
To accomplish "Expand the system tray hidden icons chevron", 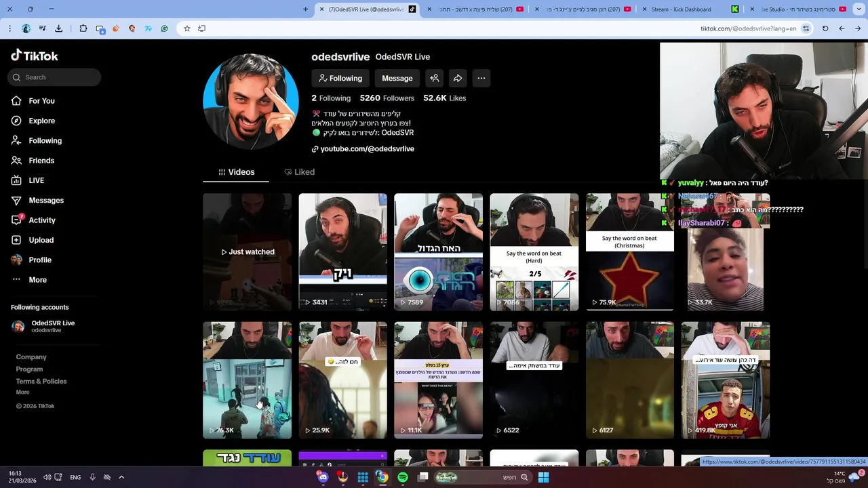I will [121, 477].
